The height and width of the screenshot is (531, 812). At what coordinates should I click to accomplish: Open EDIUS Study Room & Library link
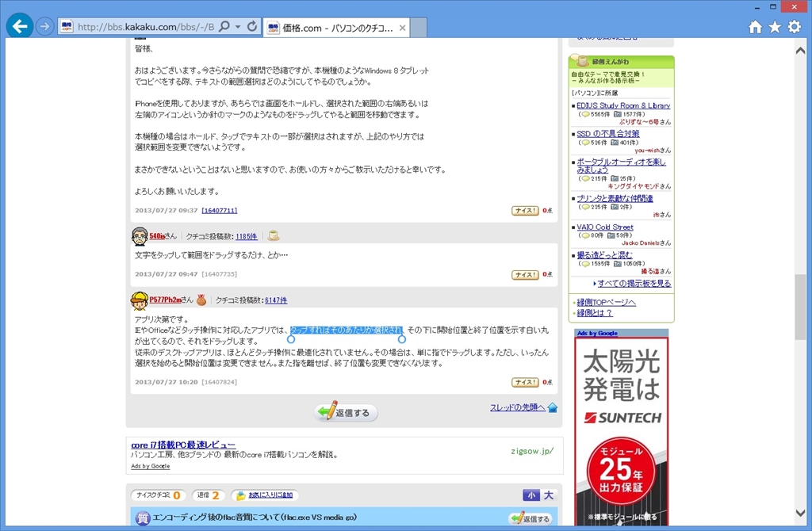623,105
